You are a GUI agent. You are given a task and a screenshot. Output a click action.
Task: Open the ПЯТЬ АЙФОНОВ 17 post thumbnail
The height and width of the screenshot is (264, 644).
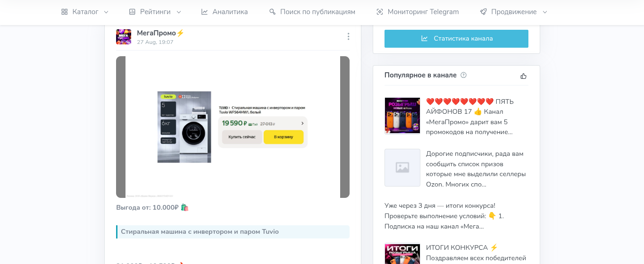(402, 116)
